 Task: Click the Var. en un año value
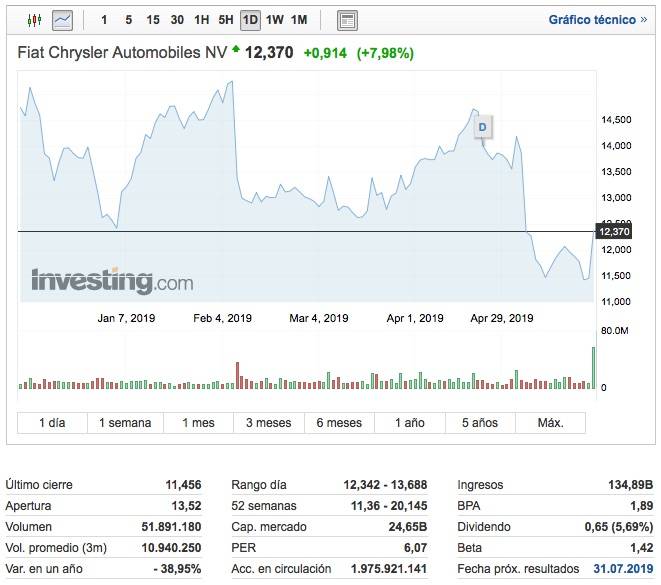177,569
